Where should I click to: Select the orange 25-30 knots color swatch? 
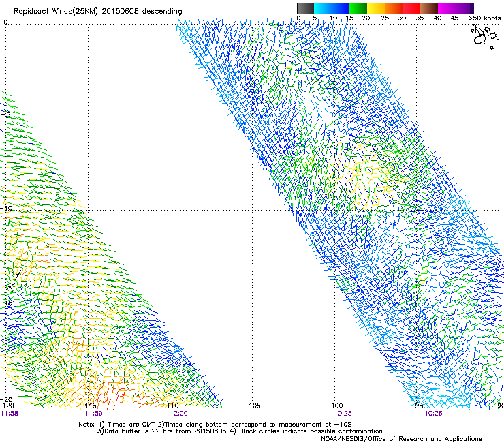tap(394, 8)
